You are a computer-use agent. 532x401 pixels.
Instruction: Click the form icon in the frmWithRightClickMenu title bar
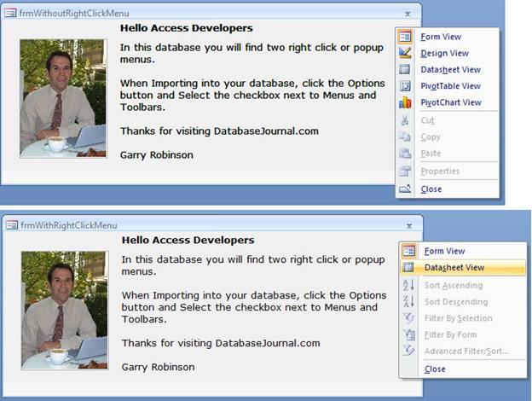[x=12, y=225]
